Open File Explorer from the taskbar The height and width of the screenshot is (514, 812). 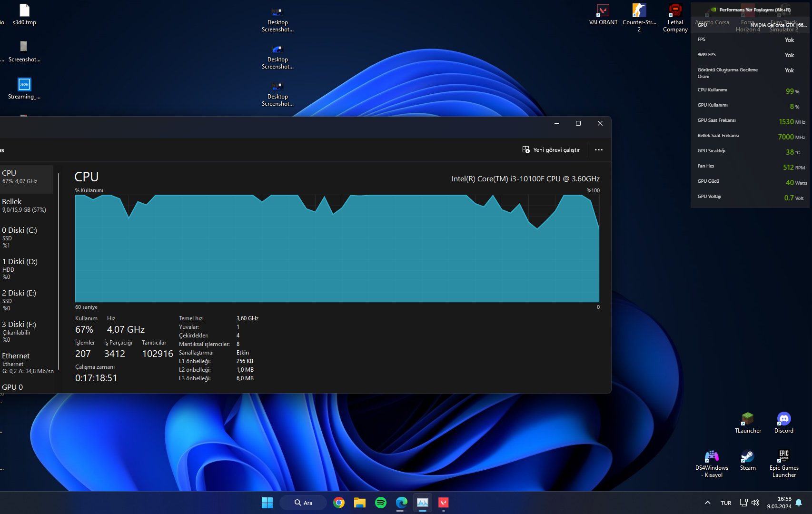pyautogui.click(x=360, y=503)
